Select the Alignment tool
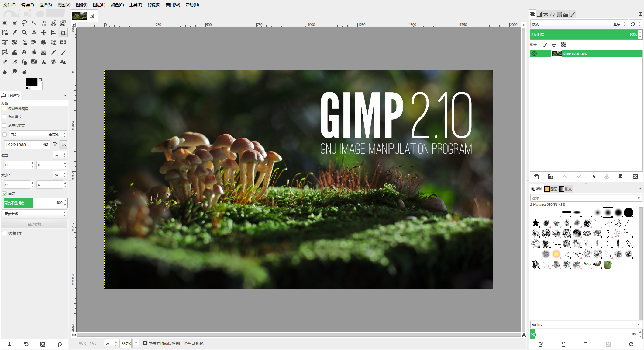The width and height of the screenshot is (644, 350). [53, 33]
